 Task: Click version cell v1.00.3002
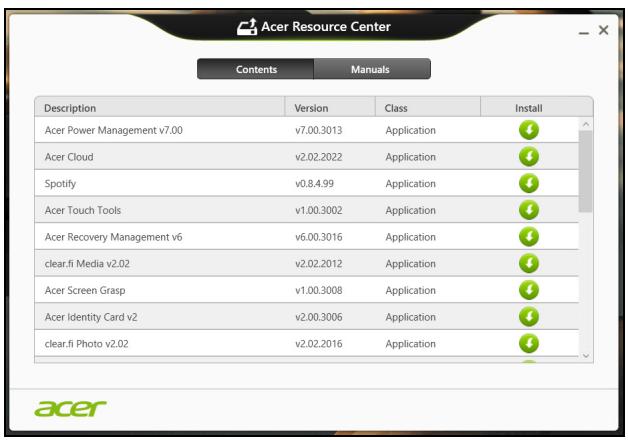[319, 210]
